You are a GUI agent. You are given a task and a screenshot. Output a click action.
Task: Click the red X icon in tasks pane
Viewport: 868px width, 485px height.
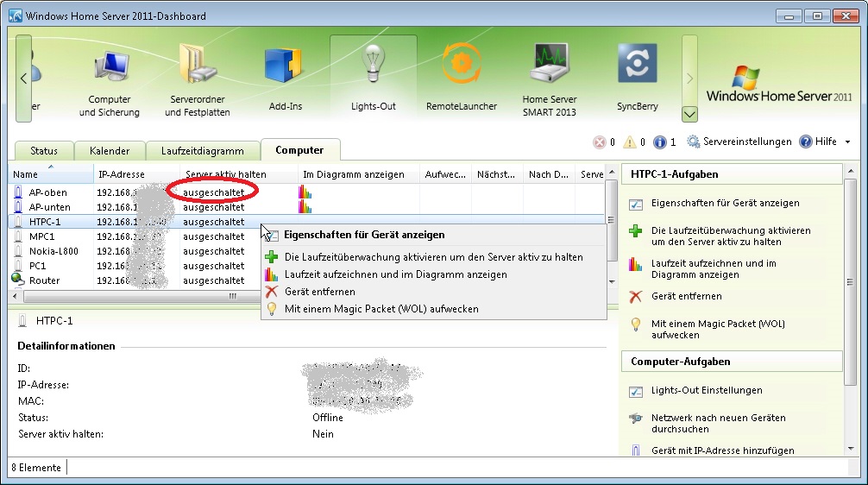click(x=636, y=297)
